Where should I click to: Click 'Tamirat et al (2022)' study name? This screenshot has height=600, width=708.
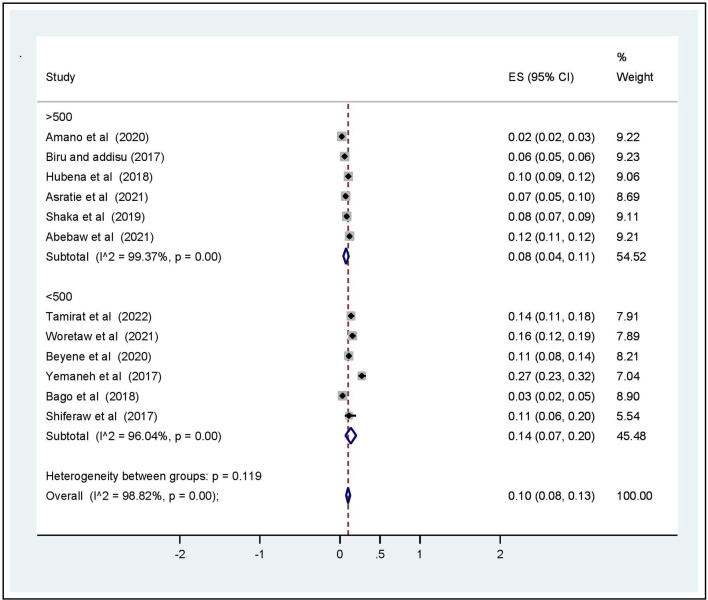(99, 316)
